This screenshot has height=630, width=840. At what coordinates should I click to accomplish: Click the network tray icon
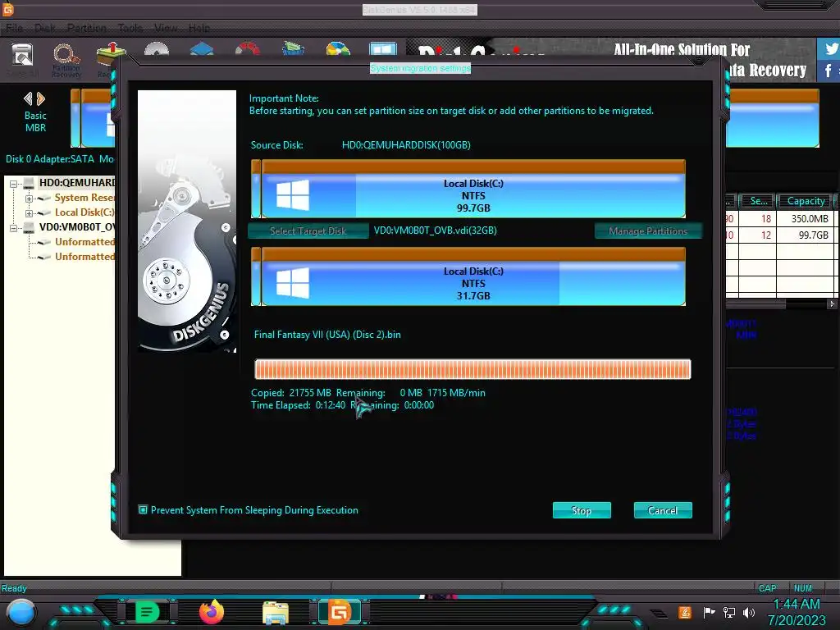coord(729,612)
